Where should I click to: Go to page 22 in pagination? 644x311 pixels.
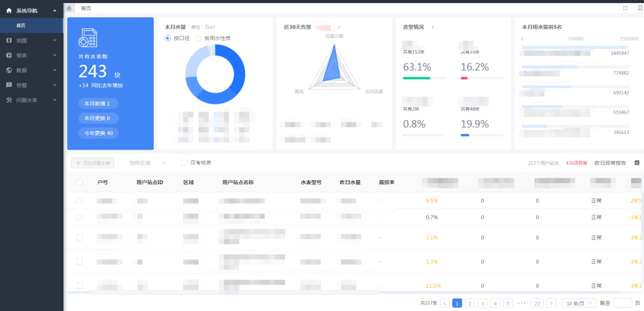pos(537,303)
